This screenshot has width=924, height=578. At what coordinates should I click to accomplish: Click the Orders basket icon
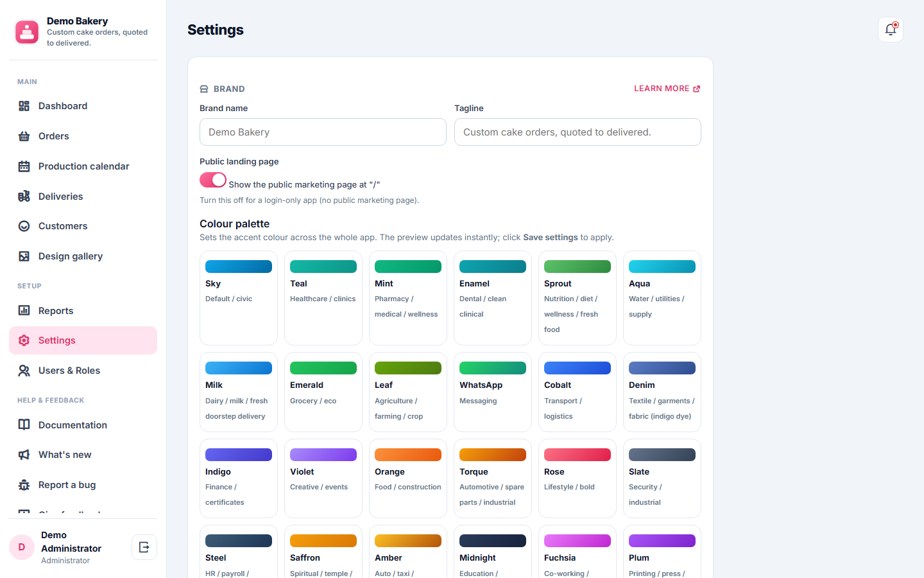pos(24,136)
